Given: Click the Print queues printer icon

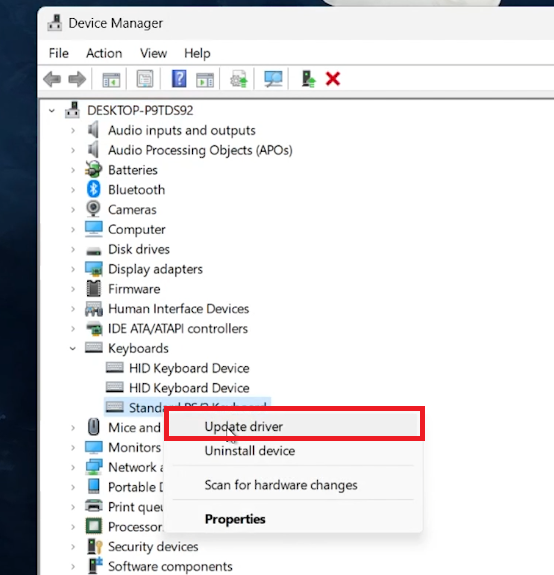Looking at the screenshot, I should (94, 506).
